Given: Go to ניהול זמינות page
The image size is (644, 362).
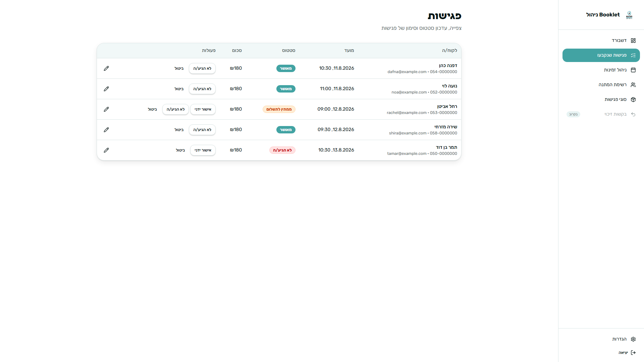Looking at the screenshot, I should click(601, 70).
